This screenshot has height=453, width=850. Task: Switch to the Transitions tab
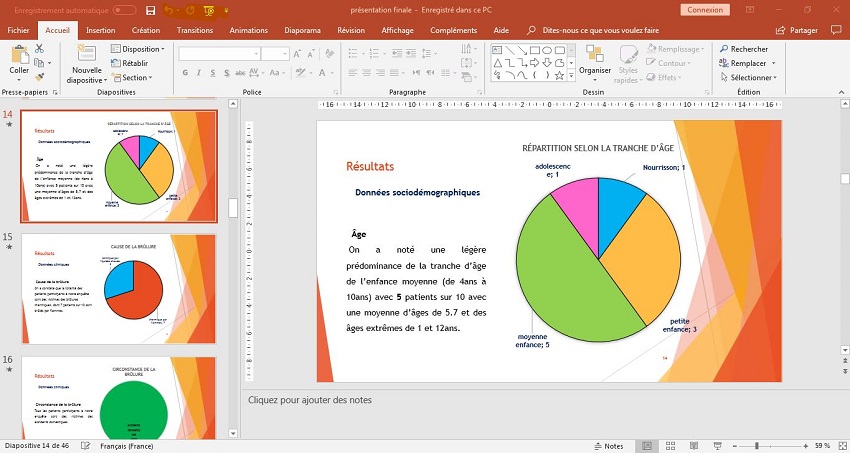(x=194, y=31)
